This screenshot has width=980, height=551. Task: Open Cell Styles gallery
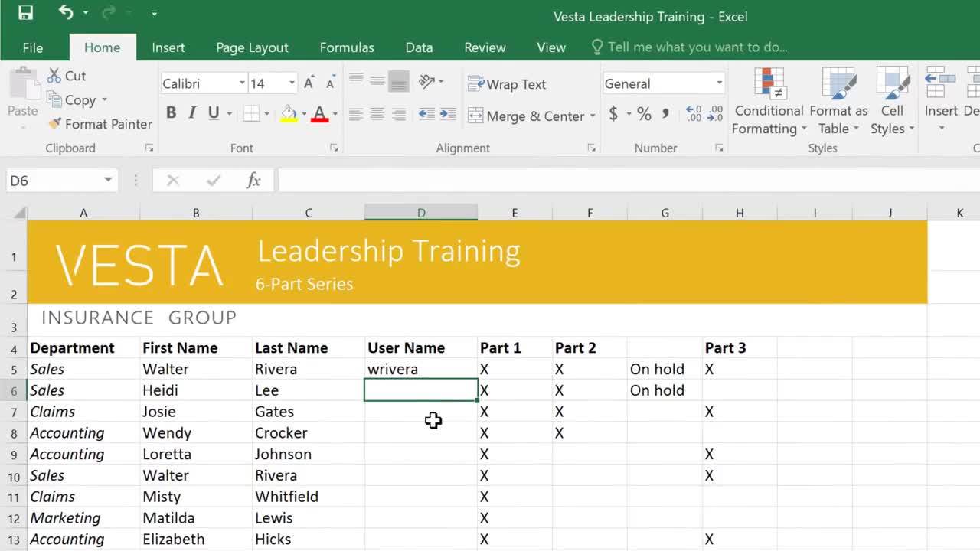tap(892, 102)
